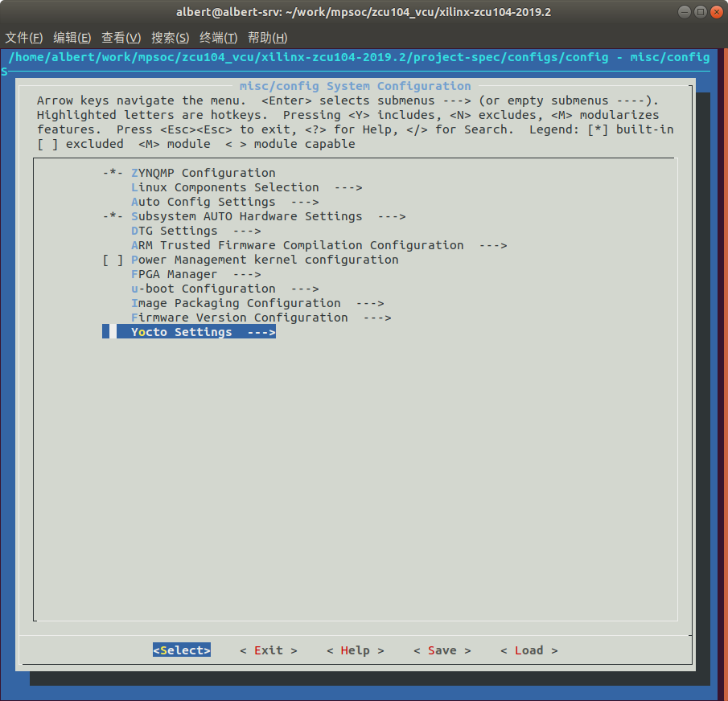Open the 查看(V) menu

point(121,38)
